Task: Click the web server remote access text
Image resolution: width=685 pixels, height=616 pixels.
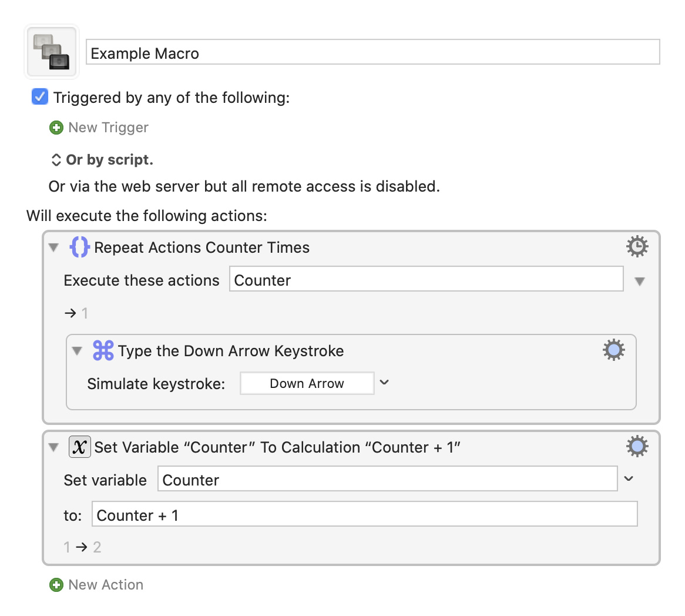Action: (244, 186)
